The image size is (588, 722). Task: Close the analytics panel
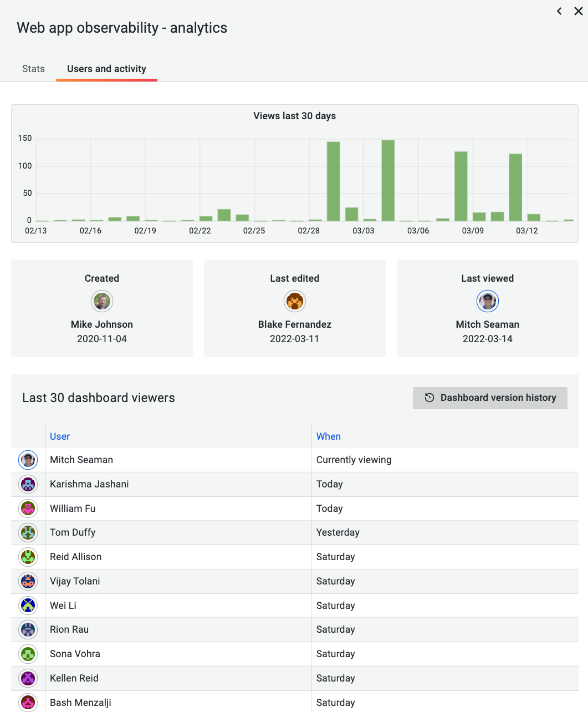pos(578,11)
